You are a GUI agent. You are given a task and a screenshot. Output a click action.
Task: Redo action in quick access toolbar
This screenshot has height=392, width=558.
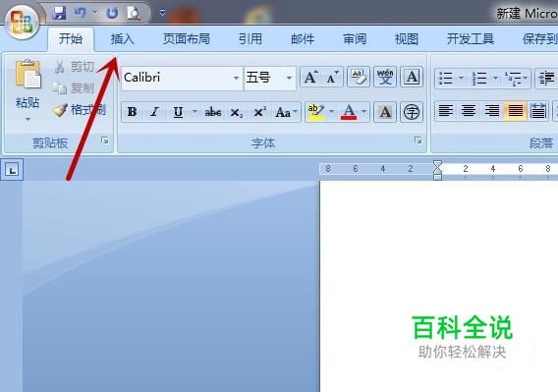pos(112,14)
